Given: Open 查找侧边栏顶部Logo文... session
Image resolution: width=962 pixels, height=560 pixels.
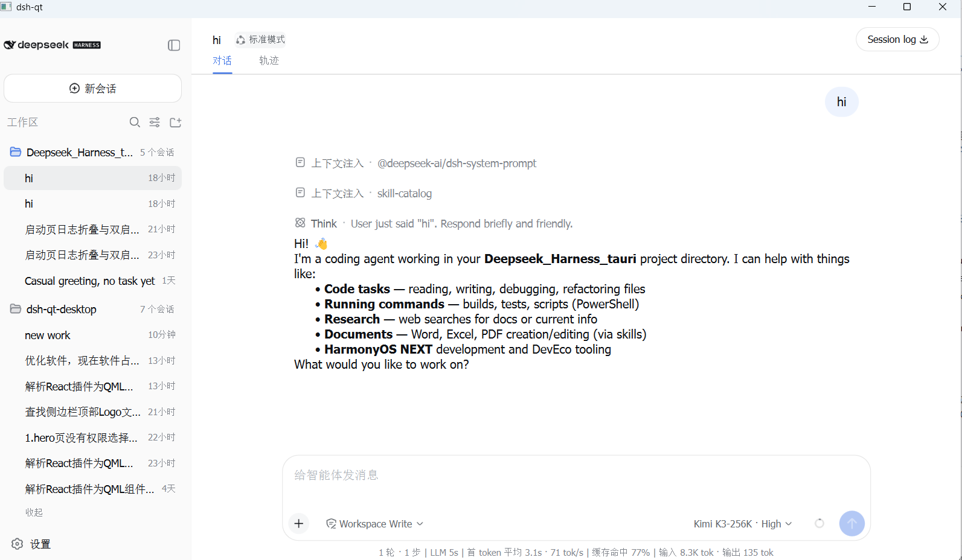Looking at the screenshot, I should coord(92,412).
